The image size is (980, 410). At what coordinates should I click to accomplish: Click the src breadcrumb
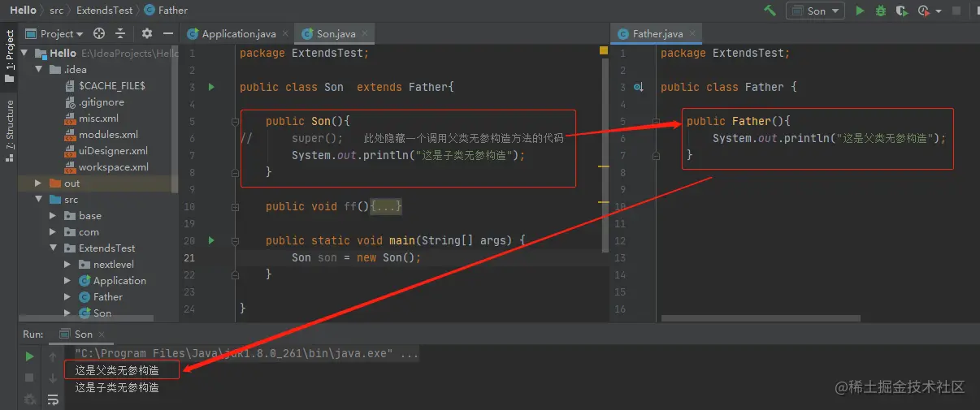[x=56, y=11]
